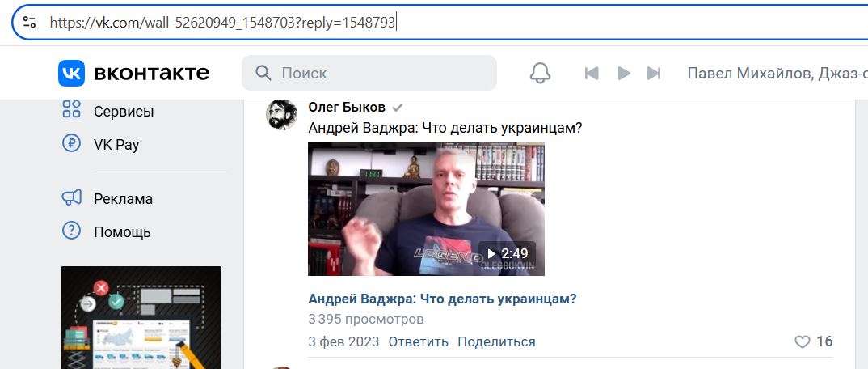
Task: Skip to next audio track
Action: 654,73
